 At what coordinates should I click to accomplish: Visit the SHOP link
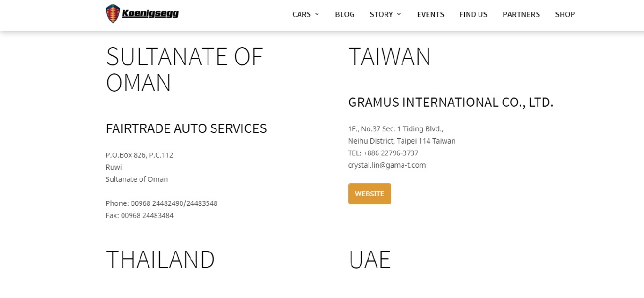(565, 14)
